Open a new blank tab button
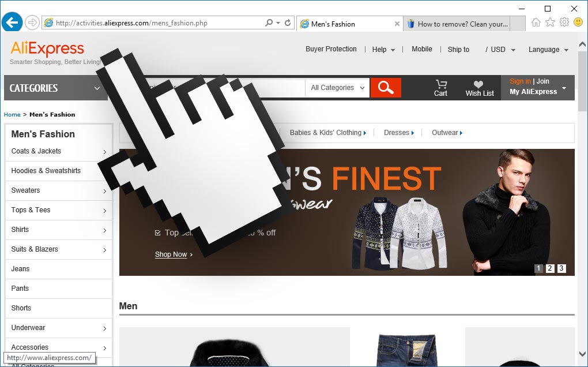Image resolution: width=588 pixels, height=367 pixels. coord(518,24)
